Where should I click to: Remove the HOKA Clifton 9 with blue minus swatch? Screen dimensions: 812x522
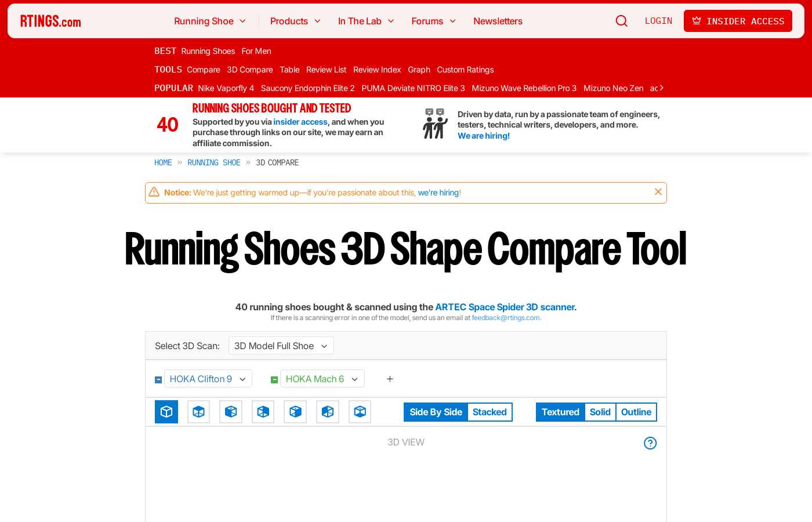158,379
